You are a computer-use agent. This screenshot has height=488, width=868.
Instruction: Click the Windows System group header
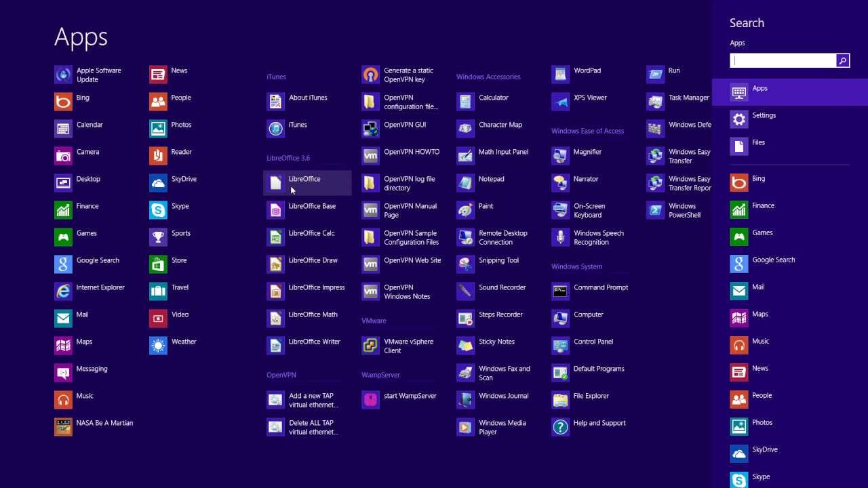pos(576,266)
